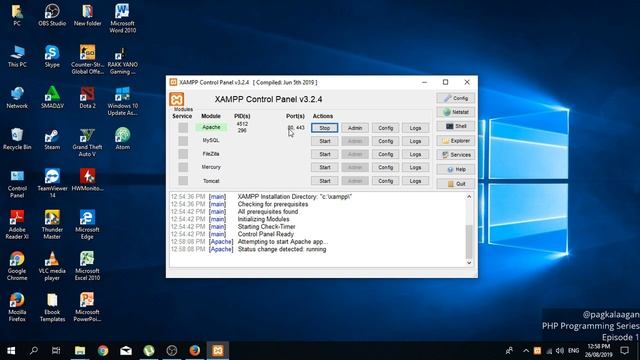Start the FileZilla module
The image size is (640, 360).
324,154
